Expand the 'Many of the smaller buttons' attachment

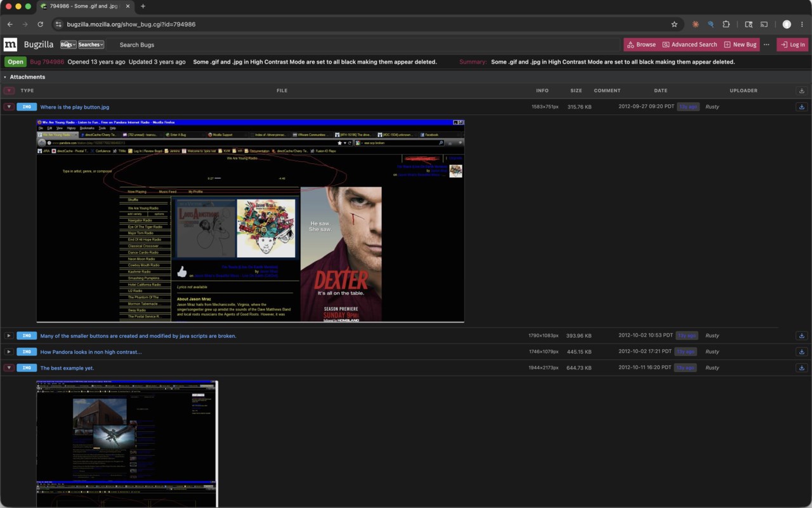(x=9, y=335)
